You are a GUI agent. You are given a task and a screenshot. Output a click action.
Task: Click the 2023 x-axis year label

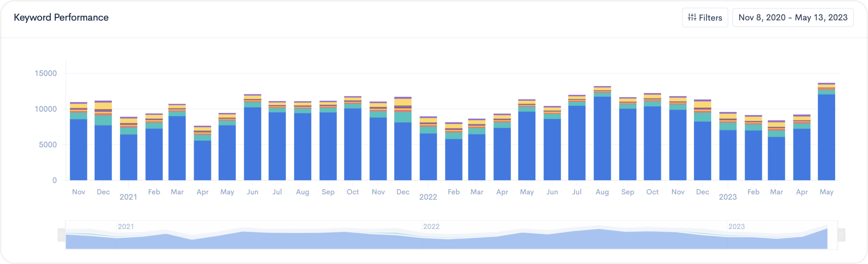pos(728,197)
